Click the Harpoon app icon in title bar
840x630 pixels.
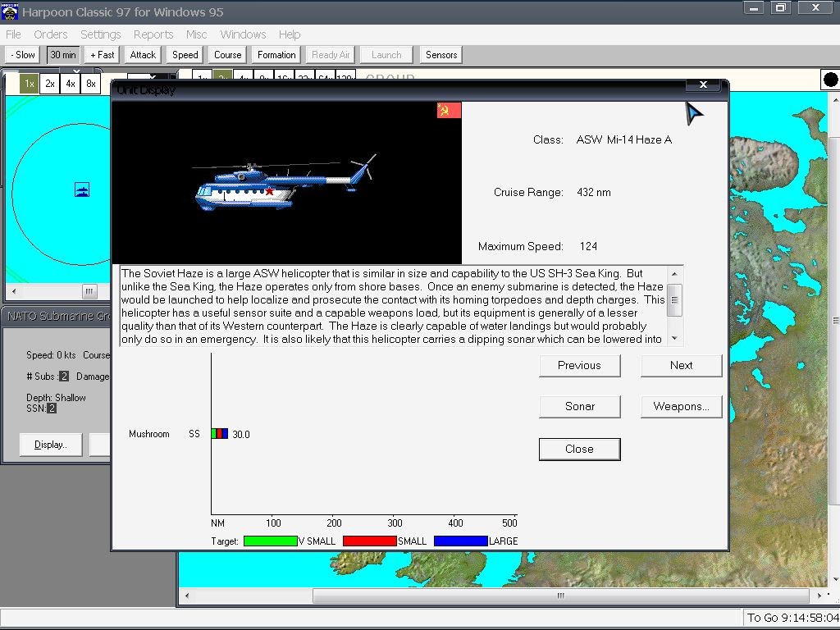tap(10, 11)
